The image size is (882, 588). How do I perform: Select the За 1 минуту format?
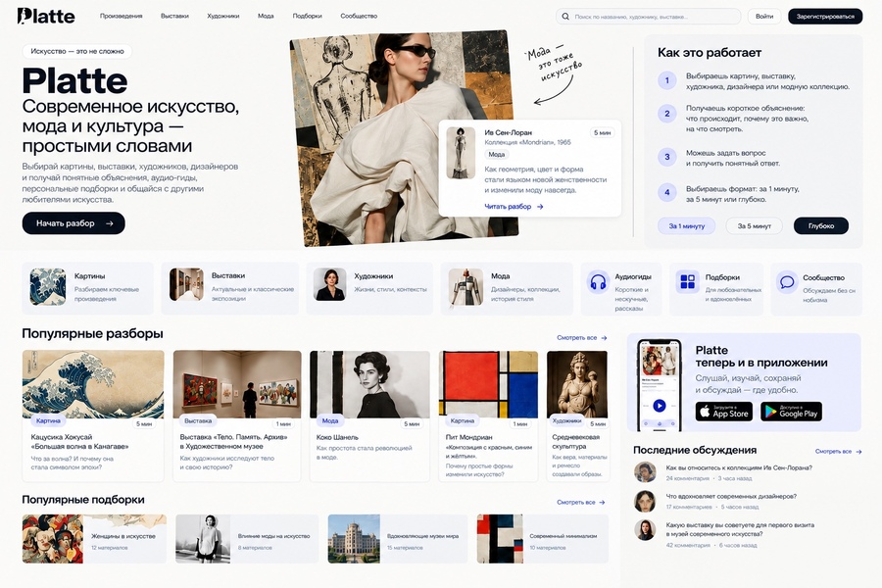coord(686,226)
